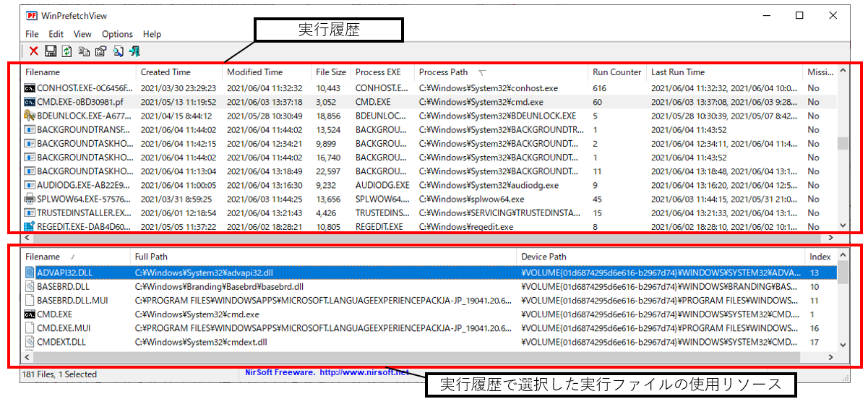
Task: Click the exit door toolbar icon
Action: pyautogui.click(x=134, y=51)
